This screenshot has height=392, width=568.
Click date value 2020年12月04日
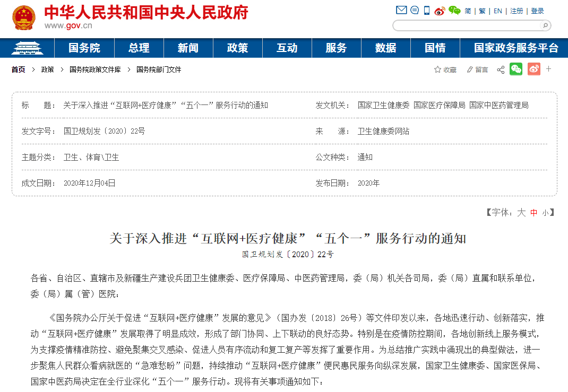[x=90, y=183]
